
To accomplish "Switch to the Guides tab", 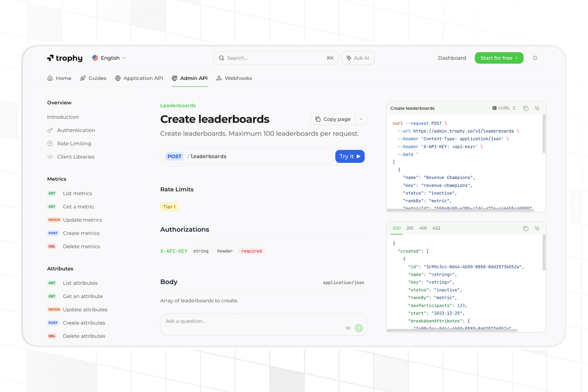I will point(93,78).
